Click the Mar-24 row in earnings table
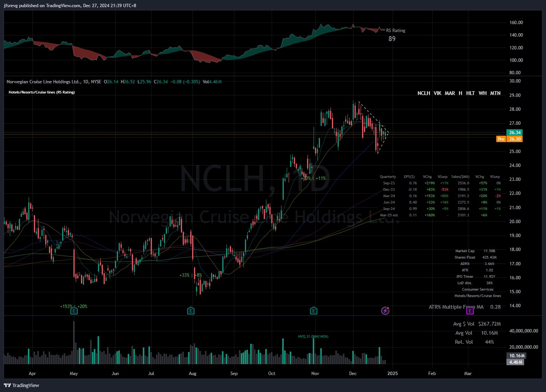Viewport: 546px width, 392px height. pos(441,196)
